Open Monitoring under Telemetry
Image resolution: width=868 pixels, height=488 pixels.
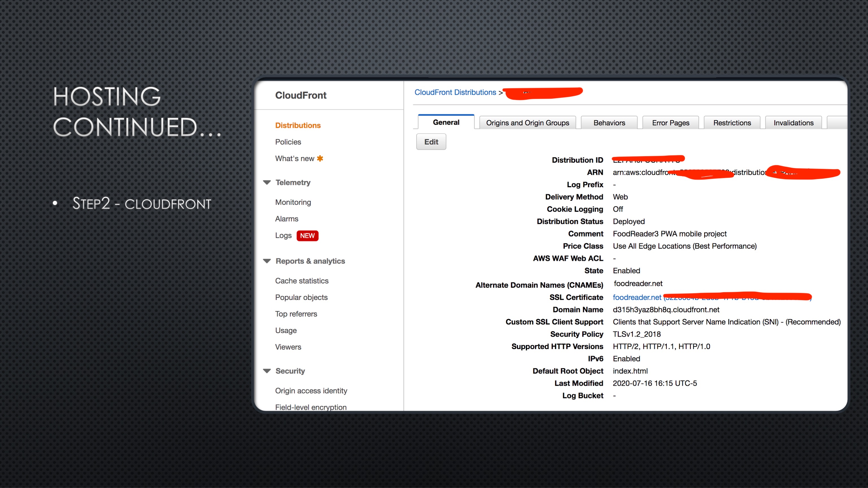click(x=293, y=202)
